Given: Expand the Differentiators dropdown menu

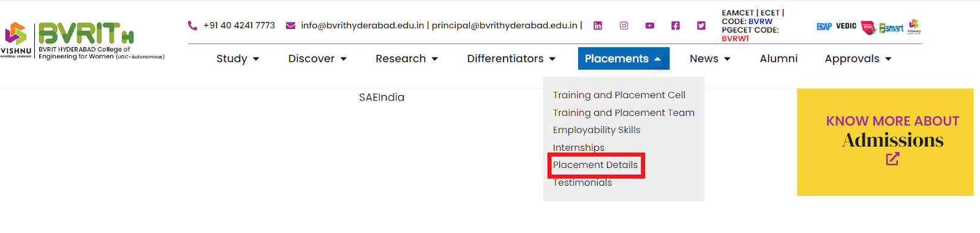Looking at the screenshot, I should (511, 59).
